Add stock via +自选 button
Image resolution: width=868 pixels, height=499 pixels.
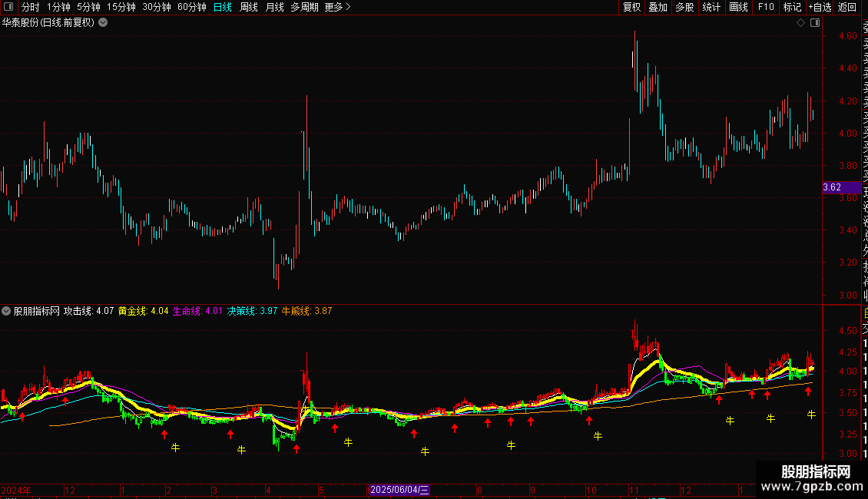click(820, 7)
